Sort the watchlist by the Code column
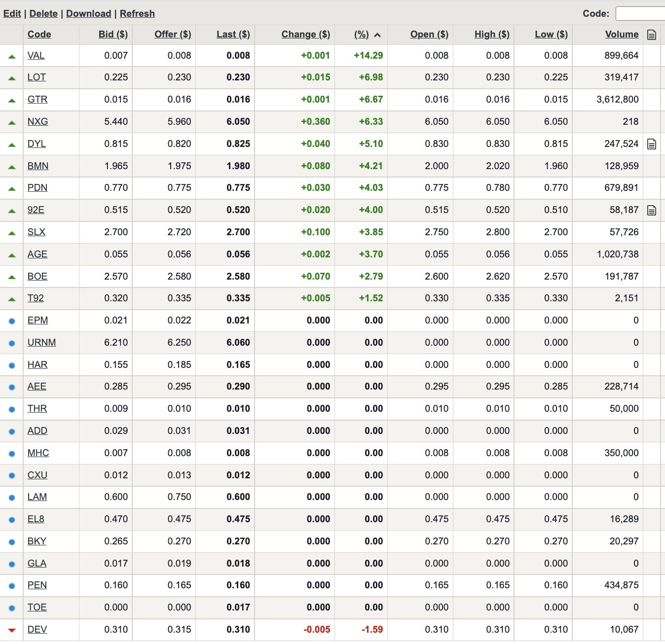 [39, 34]
